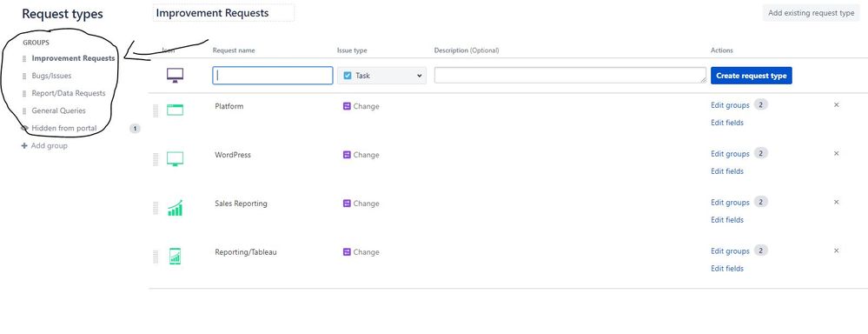The width and height of the screenshot is (868, 334).
Task: Click the Sales Reporting request name
Action: click(x=241, y=204)
